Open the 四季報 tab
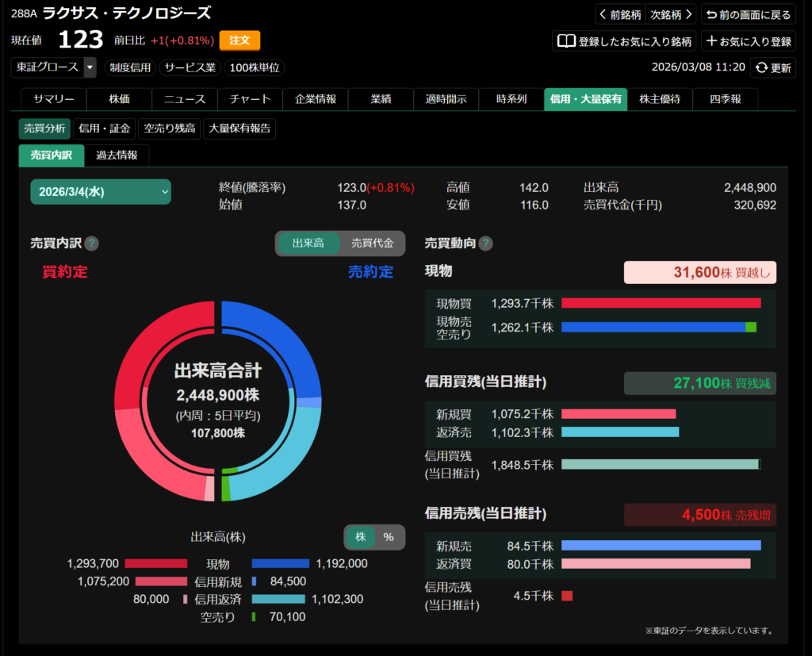Image resolution: width=812 pixels, height=656 pixels. 725,99
